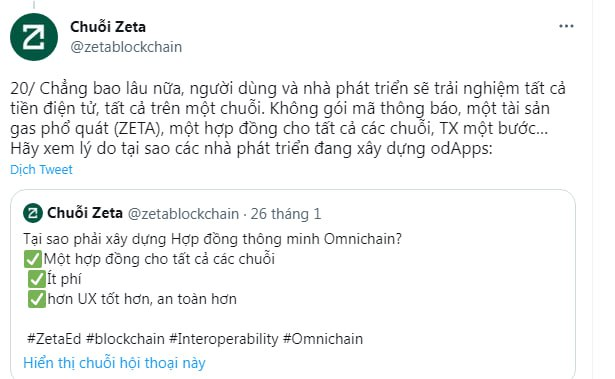Open the #blockchain hashtag

[x=125, y=339]
